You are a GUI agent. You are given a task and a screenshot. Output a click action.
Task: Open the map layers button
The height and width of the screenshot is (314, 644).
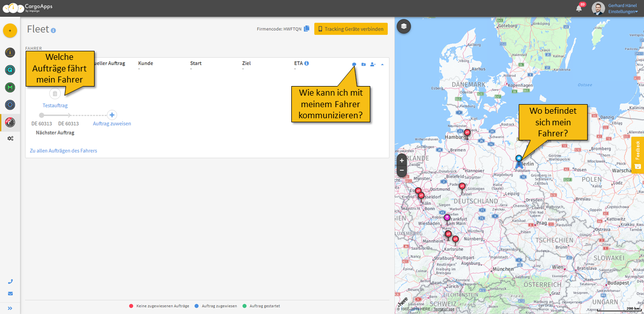tap(404, 27)
